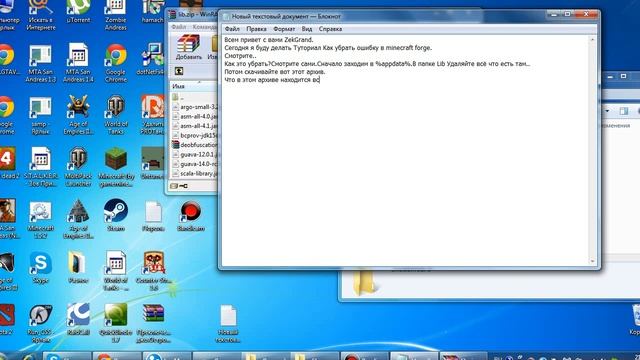Select the Run CSS - Ярлык desktop icon

pos(40,323)
